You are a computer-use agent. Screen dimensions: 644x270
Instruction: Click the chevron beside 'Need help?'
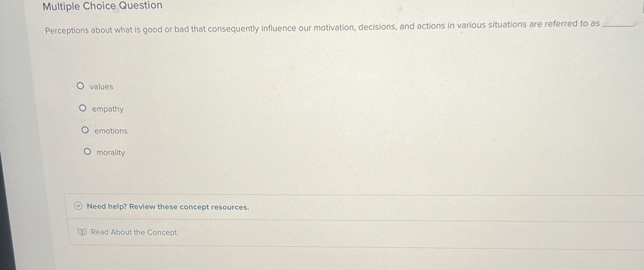point(78,206)
